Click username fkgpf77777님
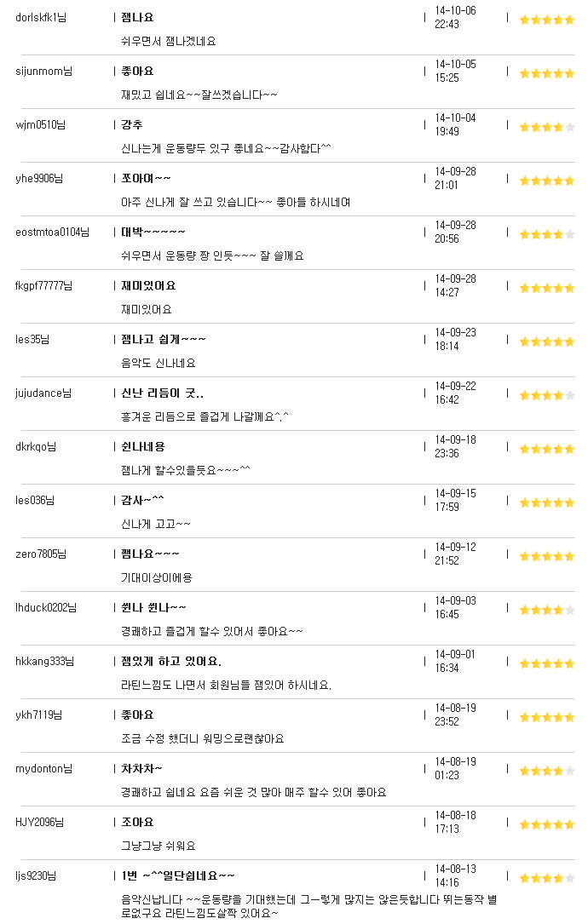 (x=44, y=286)
